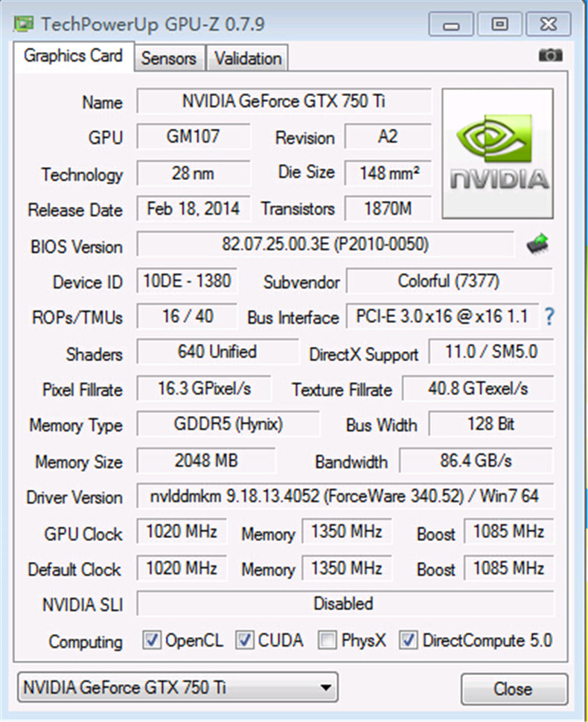
Task: Click the ROPs/TMUs field 16 / 40
Action: 187,316
